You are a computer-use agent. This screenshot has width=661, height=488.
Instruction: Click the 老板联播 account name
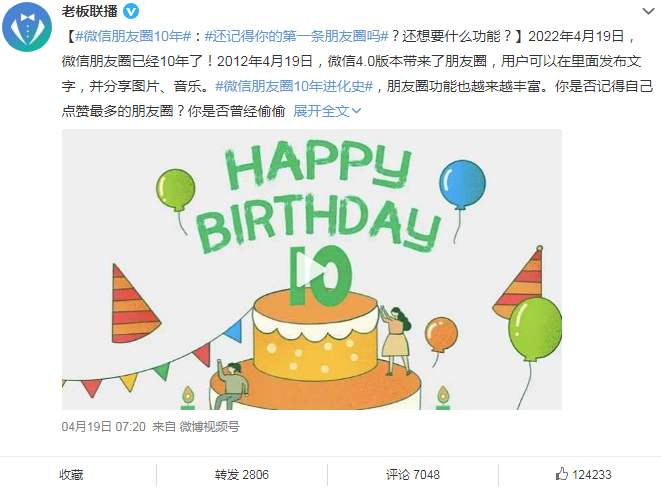89,11
